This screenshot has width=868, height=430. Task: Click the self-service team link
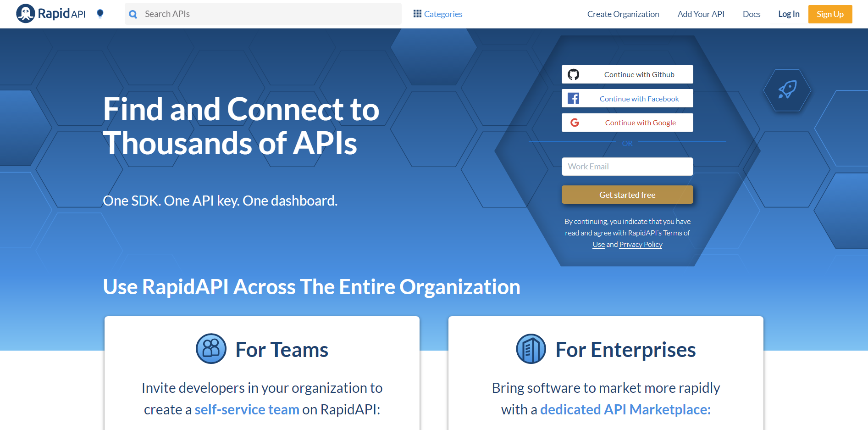(247, 409)
